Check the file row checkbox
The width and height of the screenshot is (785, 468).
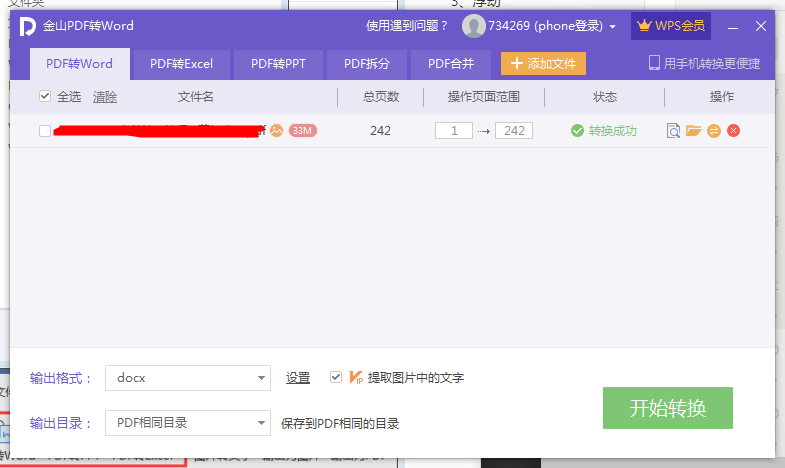click(45, 131)
